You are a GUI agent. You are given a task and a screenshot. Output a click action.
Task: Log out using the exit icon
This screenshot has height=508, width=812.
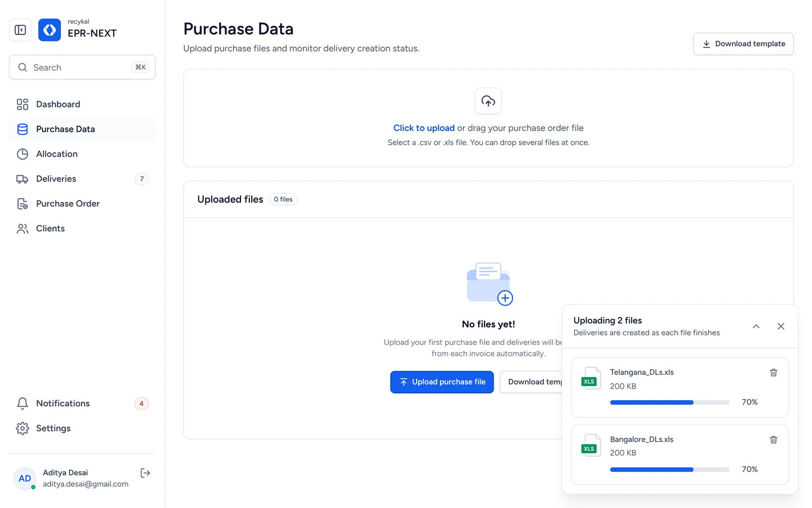[x=145, y=473]
